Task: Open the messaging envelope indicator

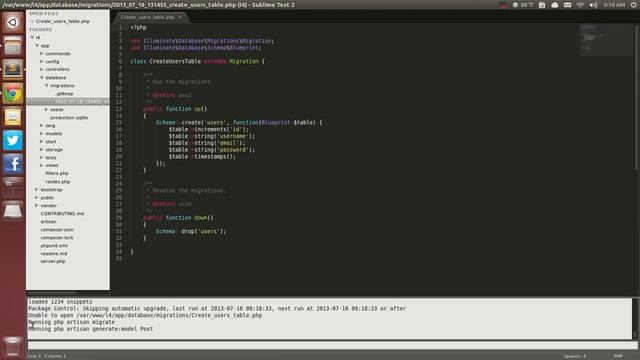Action: click(567, 5)
